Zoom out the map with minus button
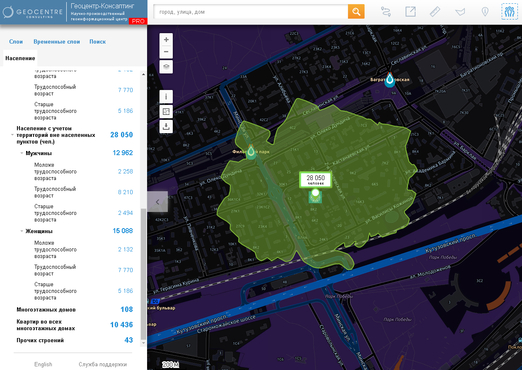 [x=166, y=52]
